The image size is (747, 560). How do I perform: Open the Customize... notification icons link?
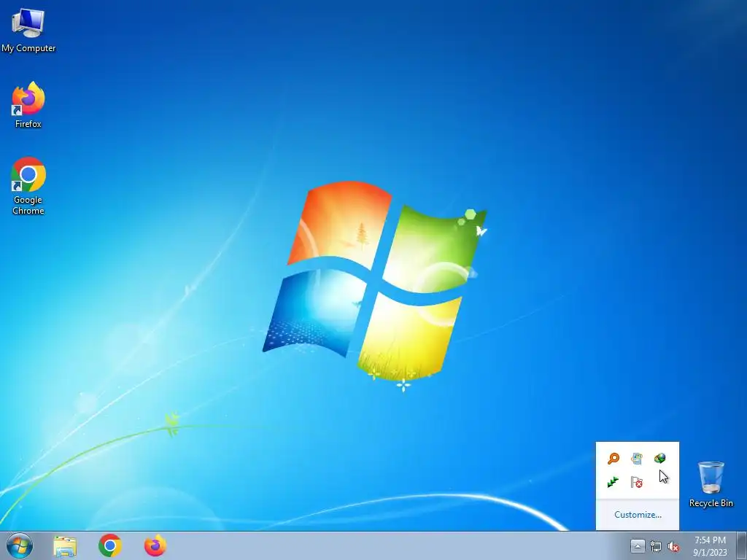tap(638, 515)
